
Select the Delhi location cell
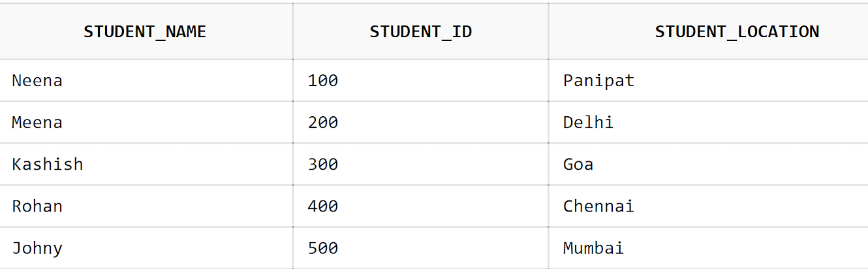tap(708, 122)
